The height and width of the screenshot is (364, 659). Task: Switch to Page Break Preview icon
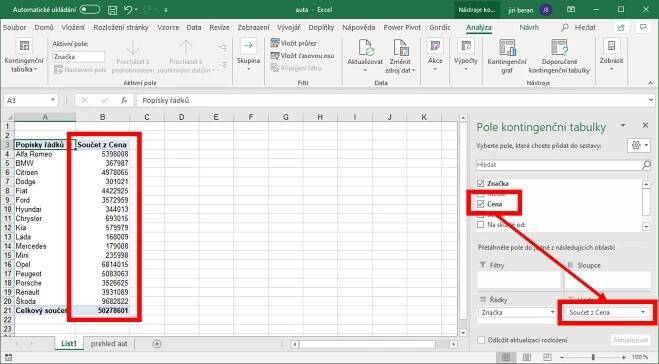(547, 357)
